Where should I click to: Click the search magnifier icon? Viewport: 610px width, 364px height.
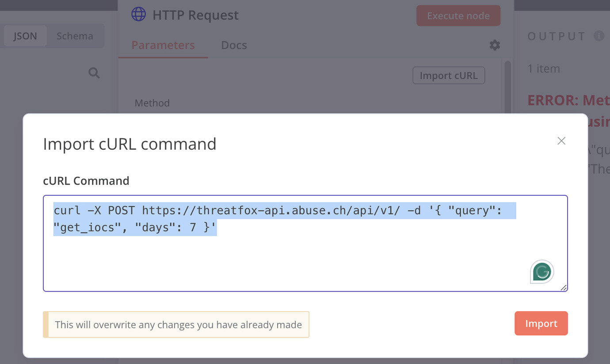coord(94,72)
